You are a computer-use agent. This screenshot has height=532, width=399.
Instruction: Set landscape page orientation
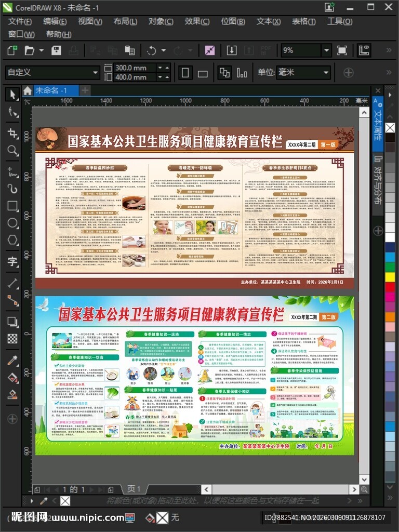(203, 73)
